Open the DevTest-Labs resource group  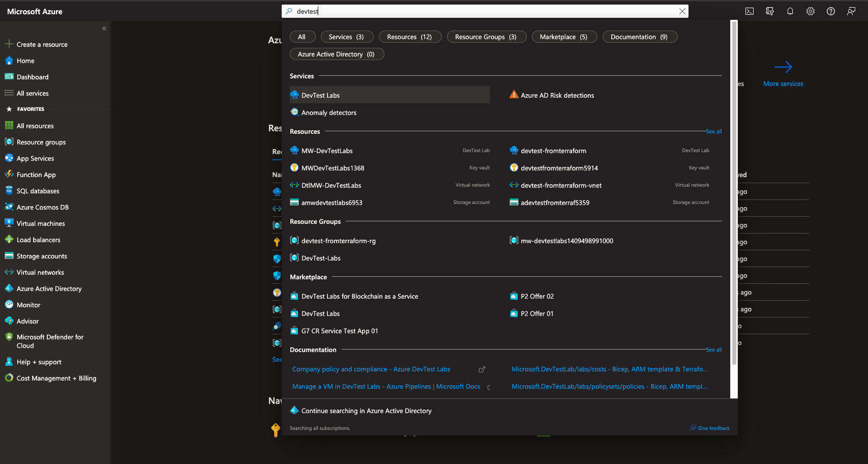(x=320, y=258)
